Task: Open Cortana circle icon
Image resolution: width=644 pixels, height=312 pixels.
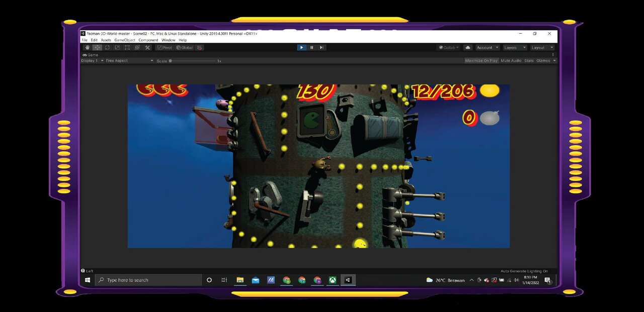Action: [209, 280]
